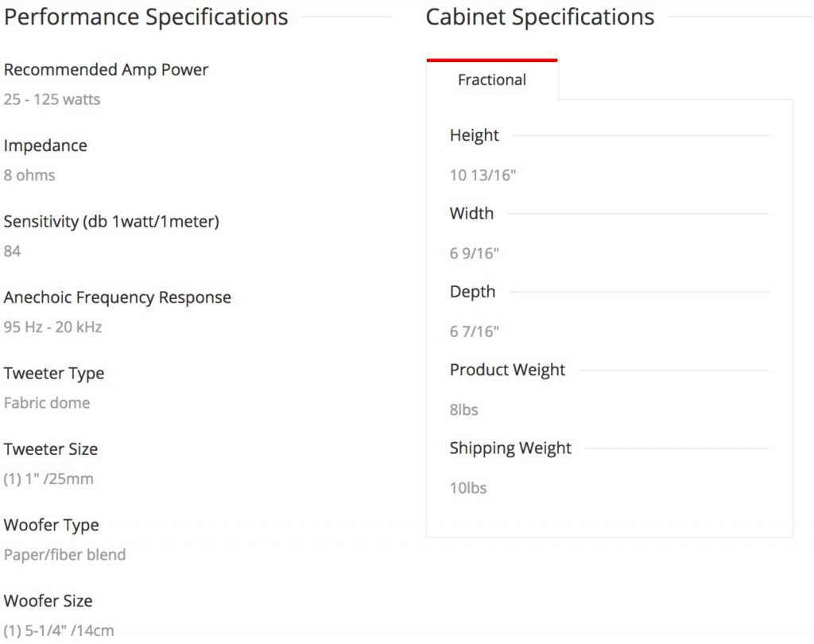Click the Cabinet Specifications heading
814x644 pixels.
540,17
